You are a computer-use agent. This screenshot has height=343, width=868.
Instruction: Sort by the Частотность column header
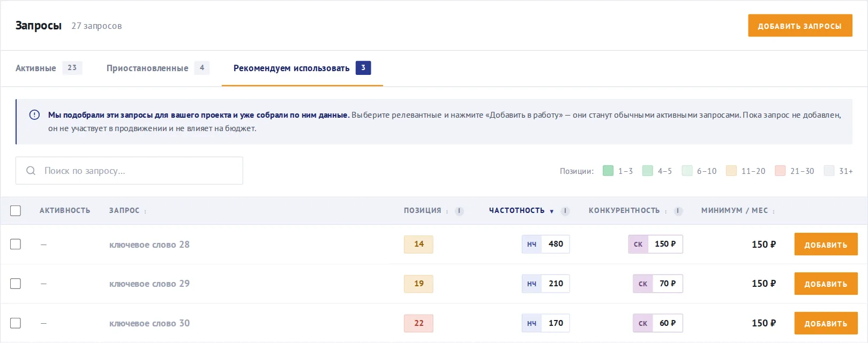(517, 211)
